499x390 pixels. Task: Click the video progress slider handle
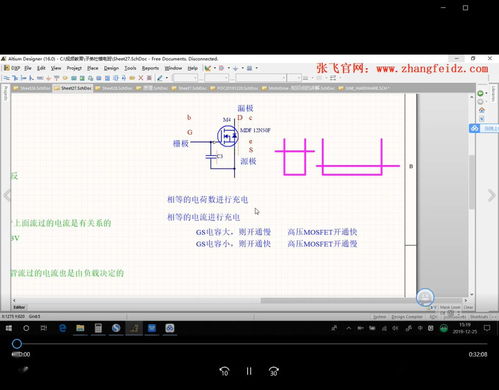click(x=17, y=344)
